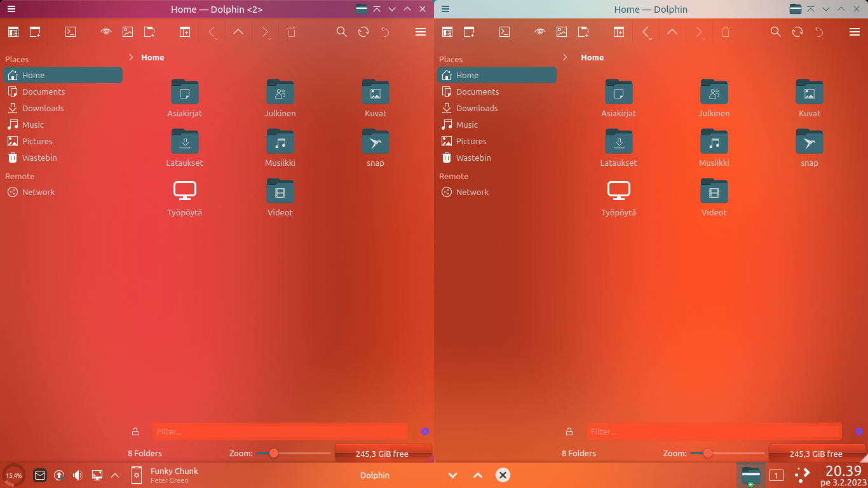Viewport: 868px width, 488px height.
Task: Focus Filter input field in Dolphin <2>
Action: tap(280, 431)
